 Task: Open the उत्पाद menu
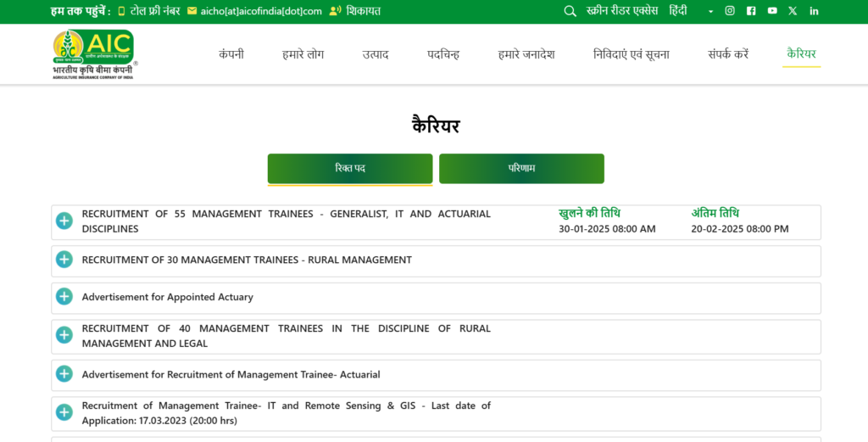point(376,54)
